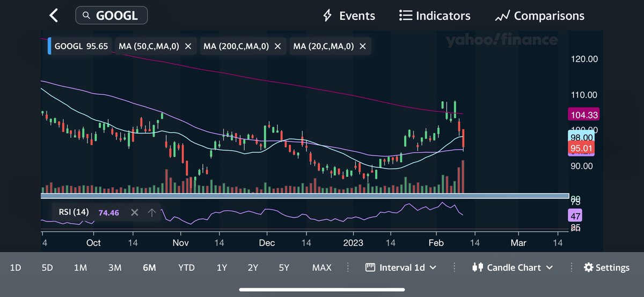This screenshot has height=297, width=644.
Task: Select the MA (200,C,MA,0) label
Action: tap(236, 47)
